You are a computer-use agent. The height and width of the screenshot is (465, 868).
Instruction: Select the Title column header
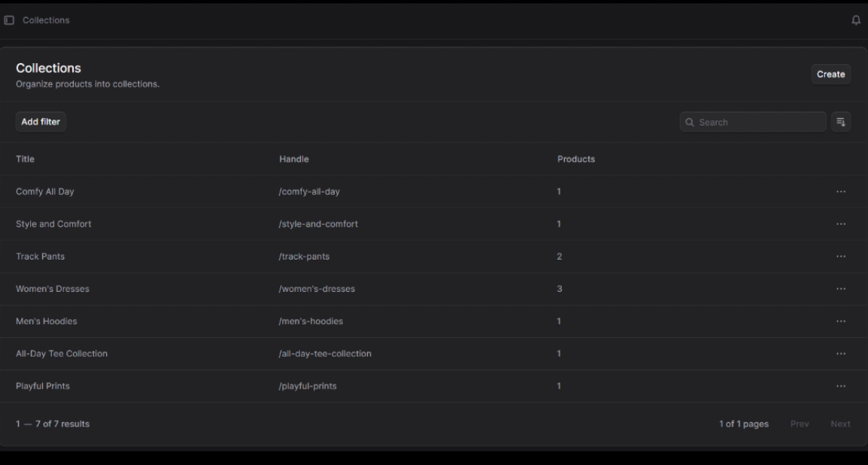coord(24,159)
